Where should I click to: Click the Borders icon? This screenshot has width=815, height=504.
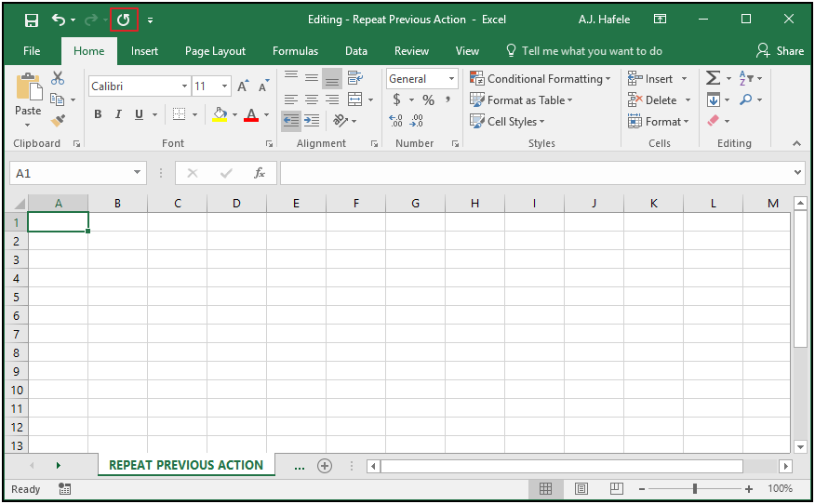pos(179,114)
